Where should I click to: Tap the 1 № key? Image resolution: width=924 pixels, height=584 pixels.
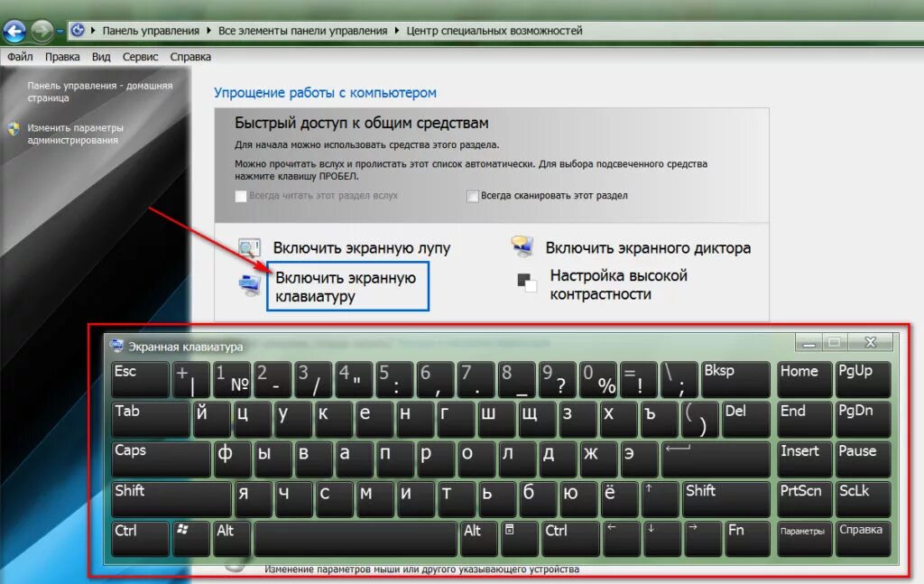pyautogui.click(x=232, y=379)
